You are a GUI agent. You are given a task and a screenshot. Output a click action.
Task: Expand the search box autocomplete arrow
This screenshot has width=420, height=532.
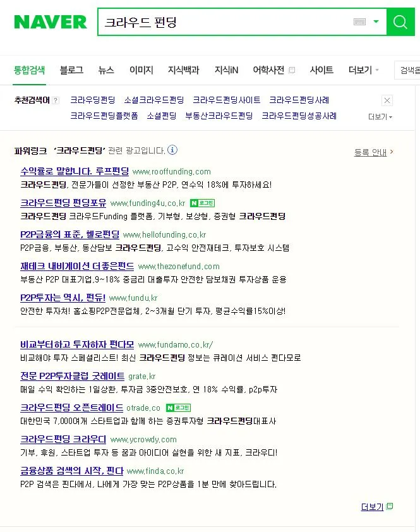click(x=376, y=21)
